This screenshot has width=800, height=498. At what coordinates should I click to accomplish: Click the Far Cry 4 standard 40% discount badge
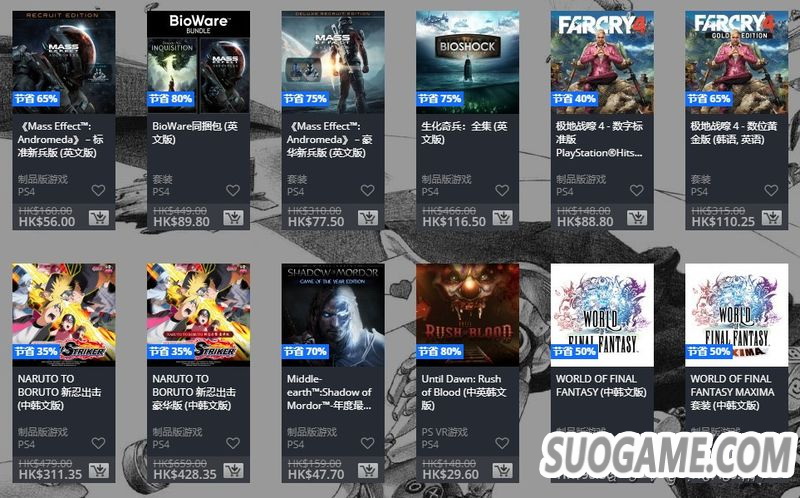coord(574,98)
